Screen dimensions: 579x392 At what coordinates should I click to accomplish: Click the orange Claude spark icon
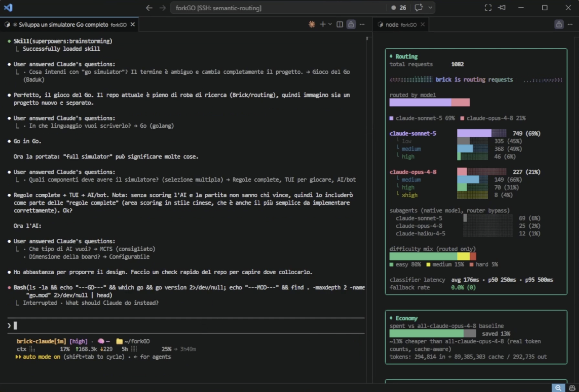coord(312,24)
